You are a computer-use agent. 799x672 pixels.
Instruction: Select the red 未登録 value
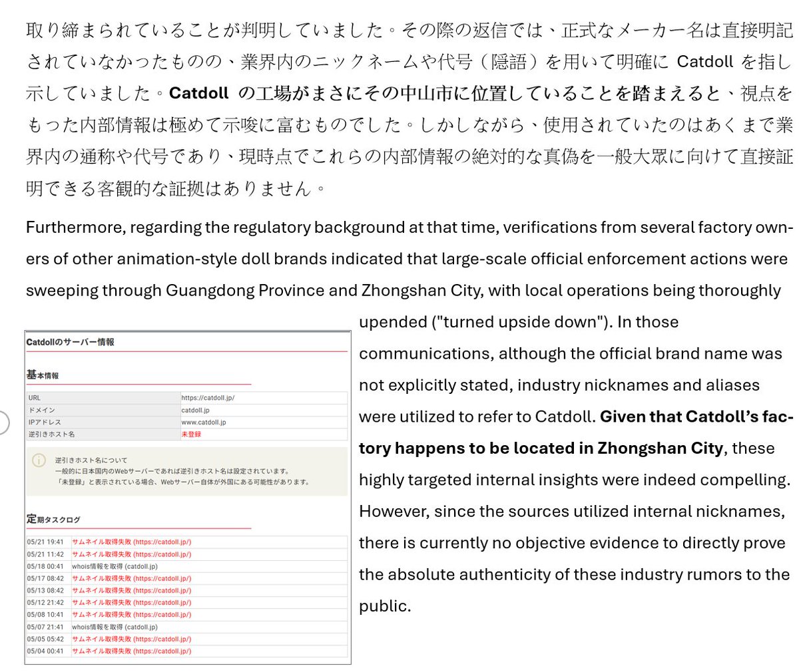pyautogui.click(x=190, y=434)
